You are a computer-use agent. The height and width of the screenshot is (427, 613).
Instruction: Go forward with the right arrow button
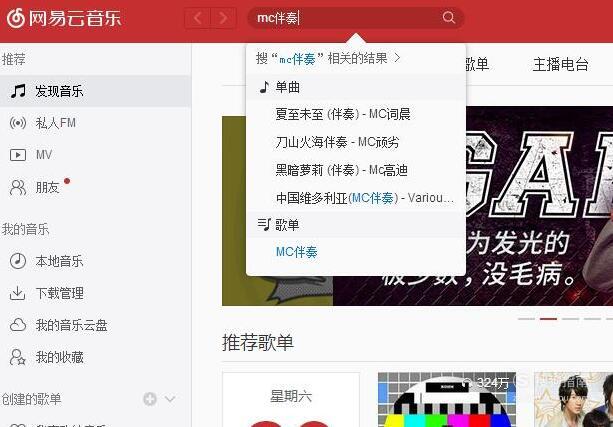click(x=223, y=18)
